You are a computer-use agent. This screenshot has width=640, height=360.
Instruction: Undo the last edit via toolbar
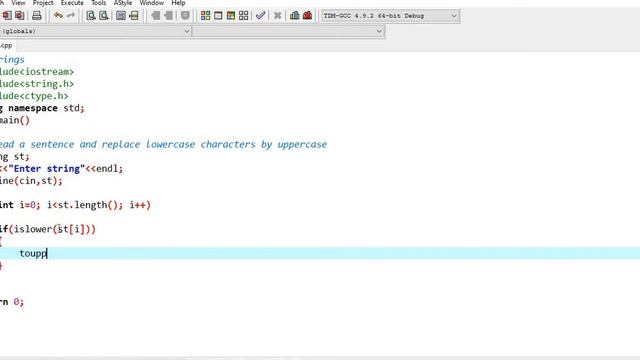coord(58,16)
